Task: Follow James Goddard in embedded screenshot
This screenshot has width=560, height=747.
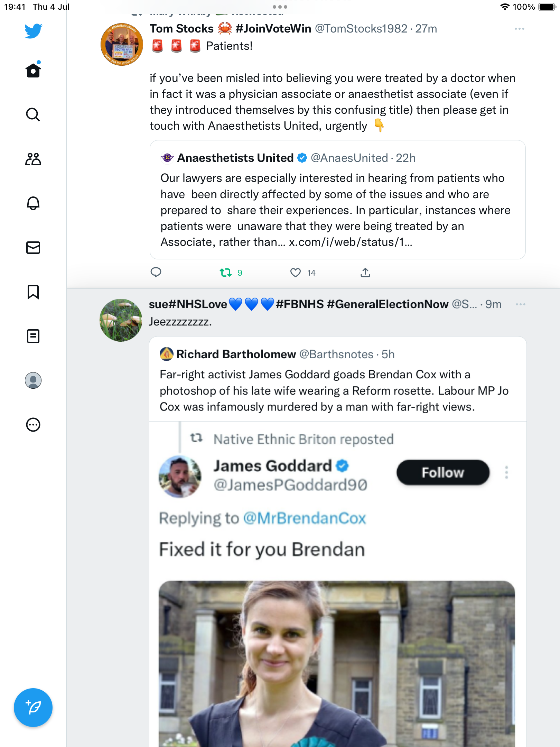Action: click(443, 472)
